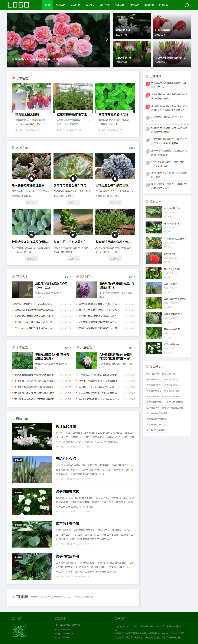Screen dimensions: 198x644
Task: Click 免责声明 footer link
Action: click(x=173, y=627)
